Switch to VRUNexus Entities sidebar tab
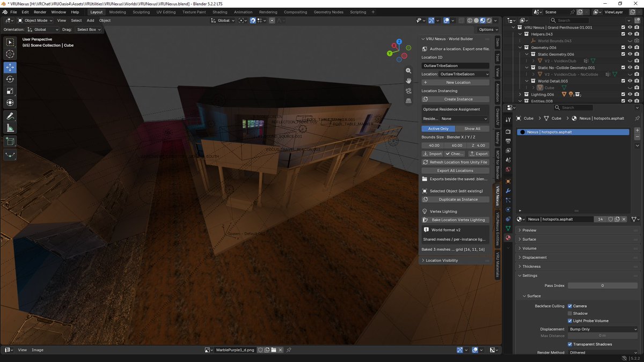The width and height of the screenshot is (644, 362). point(497,228)
